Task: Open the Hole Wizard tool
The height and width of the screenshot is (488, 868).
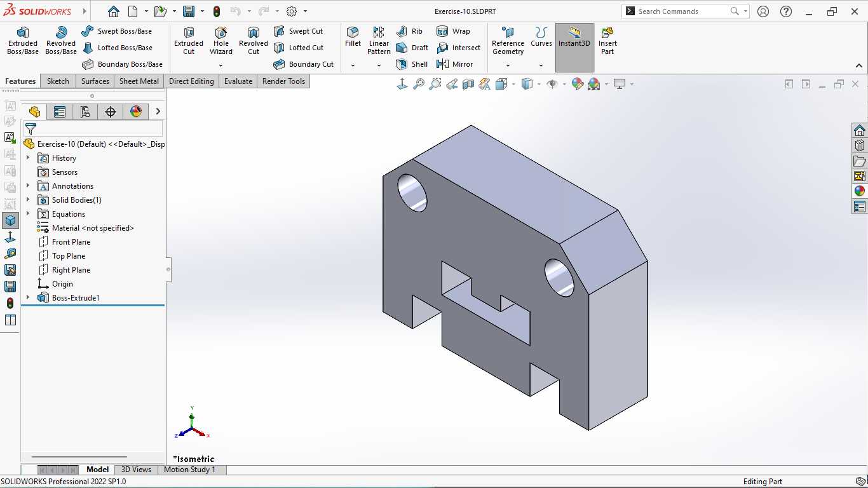Action: coord(221,40)
